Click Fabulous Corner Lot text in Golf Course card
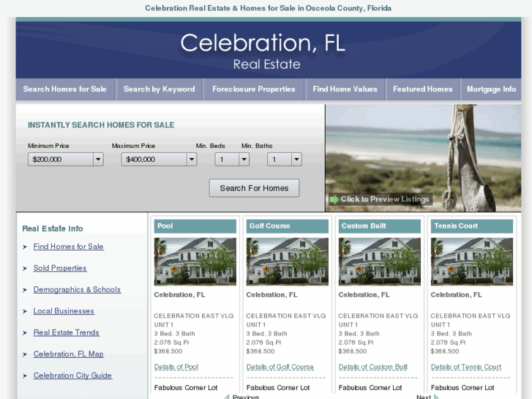The image size is (532, 399). pos(278,387)
